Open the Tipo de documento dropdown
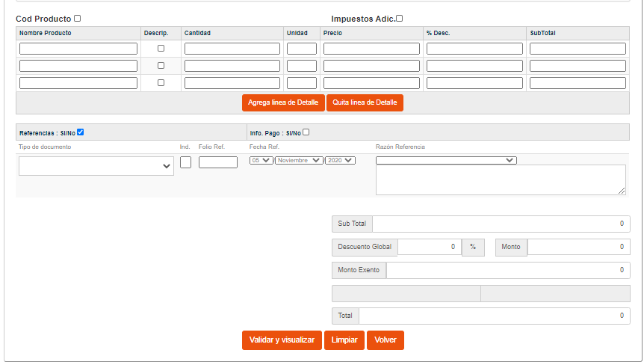This screenshot has height=362, width=644. pos(96,166)
